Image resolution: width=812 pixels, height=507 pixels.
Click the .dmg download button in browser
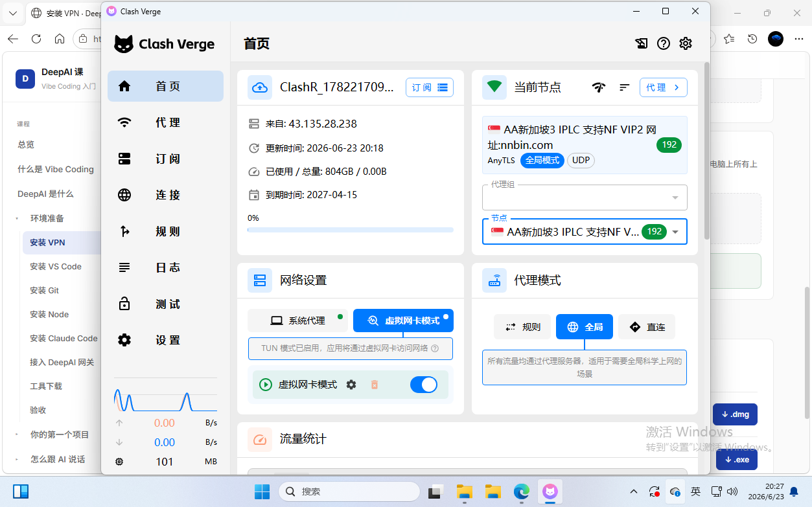click(735, 414)
